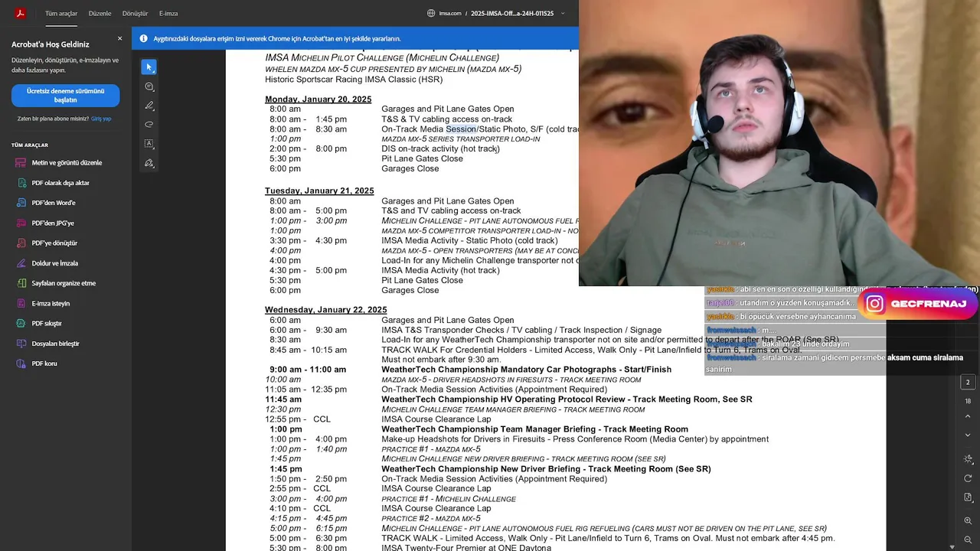Open Doldur ve İmzala tool
The height and width of the screenshot is (551, 980).
point(47,263)
